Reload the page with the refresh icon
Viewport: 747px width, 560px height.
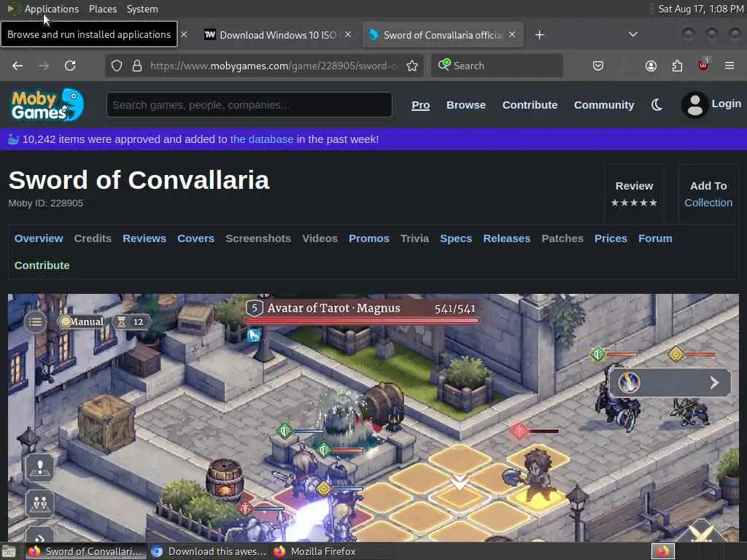[x=70, y=66]
